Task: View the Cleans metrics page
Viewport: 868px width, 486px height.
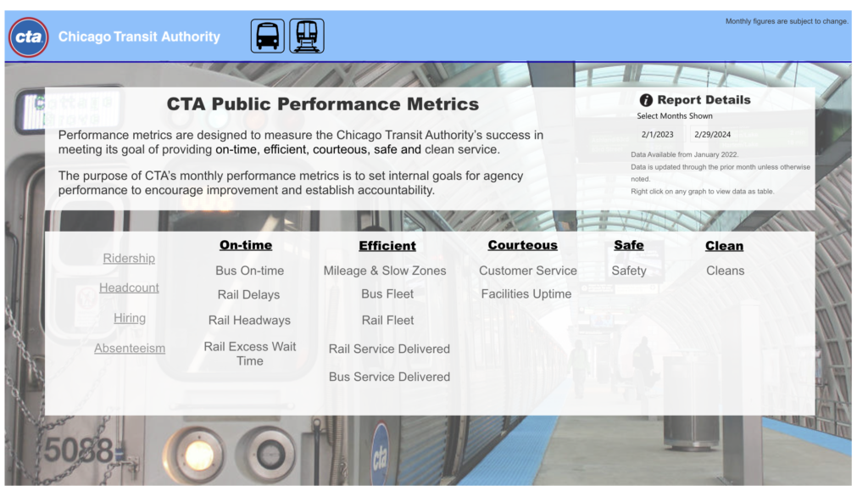Action: (725, 271)
